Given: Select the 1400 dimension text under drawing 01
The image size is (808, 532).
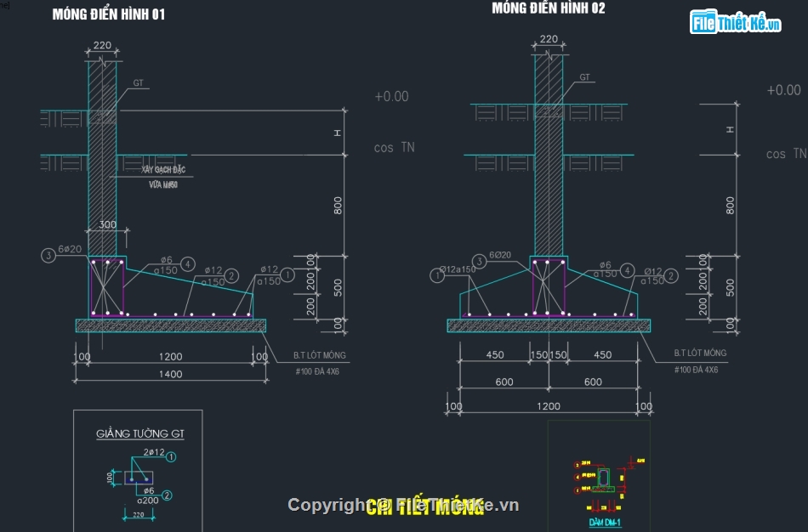Looking at the screenshot, I should pyautogui.click(x=171, y=374).
